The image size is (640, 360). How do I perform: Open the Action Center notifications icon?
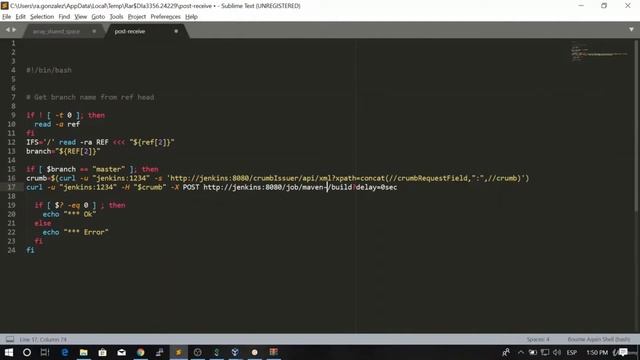pyautogui.click(x=623, y=352)
